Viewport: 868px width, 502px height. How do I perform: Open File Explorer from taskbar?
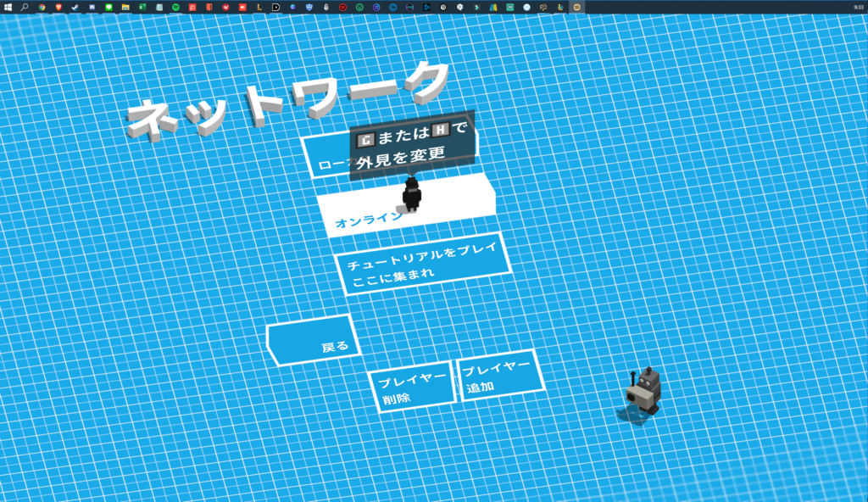(x=125, y=6)
